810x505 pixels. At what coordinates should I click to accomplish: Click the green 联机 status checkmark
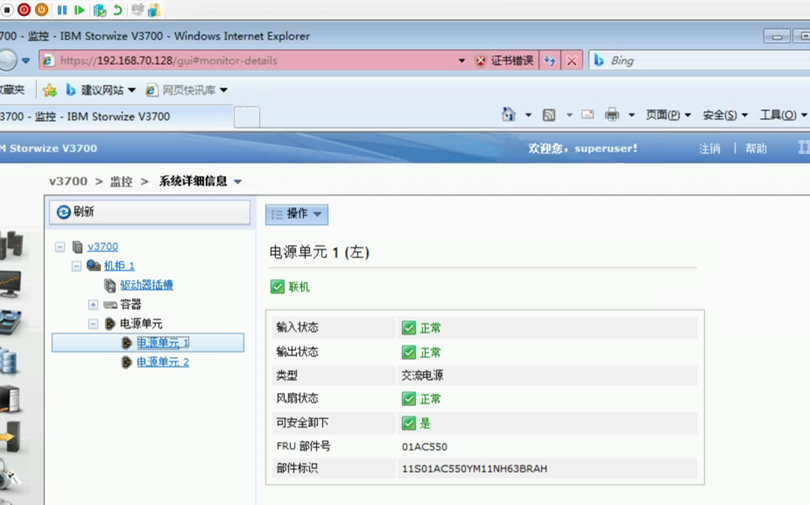tap(278, 287)
